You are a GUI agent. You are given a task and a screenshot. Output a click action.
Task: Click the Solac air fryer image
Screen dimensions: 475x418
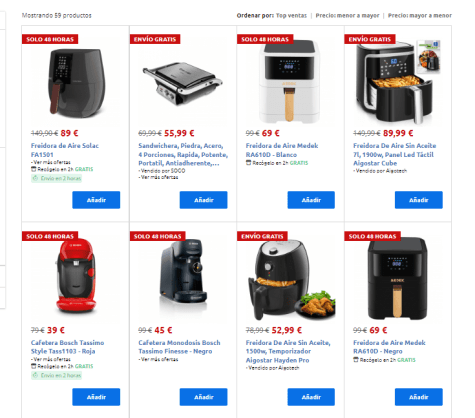point(76,83)
